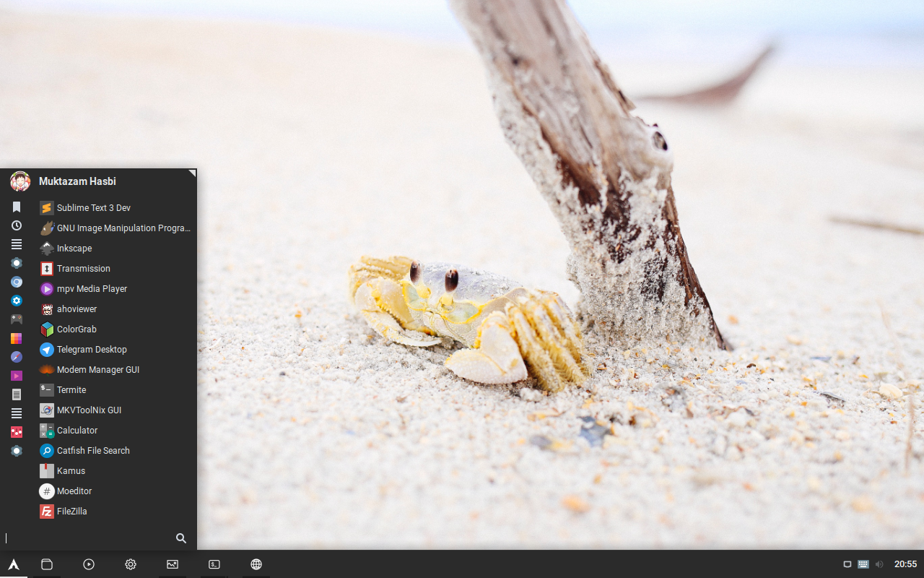This screenshot has height=578, width=924.
Task: Click the display tray icon
Action: 847,564
